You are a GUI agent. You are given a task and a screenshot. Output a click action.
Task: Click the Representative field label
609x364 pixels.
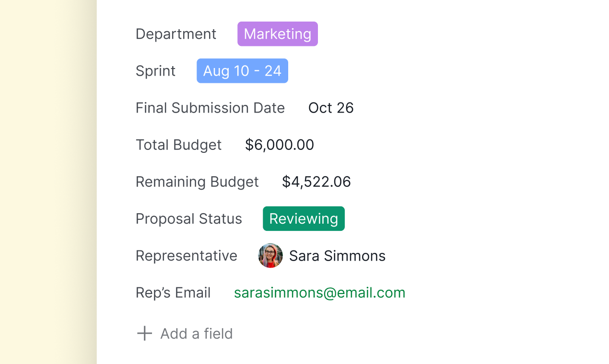(x=186, y=256)
